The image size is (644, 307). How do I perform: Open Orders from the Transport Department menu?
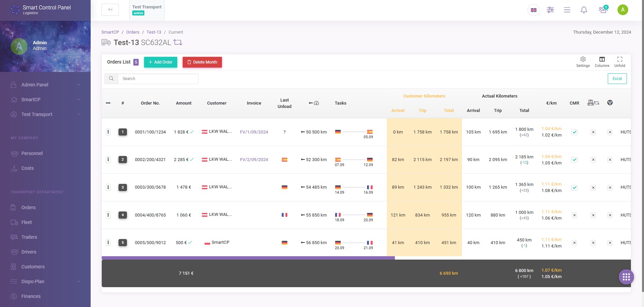[28, 207]
